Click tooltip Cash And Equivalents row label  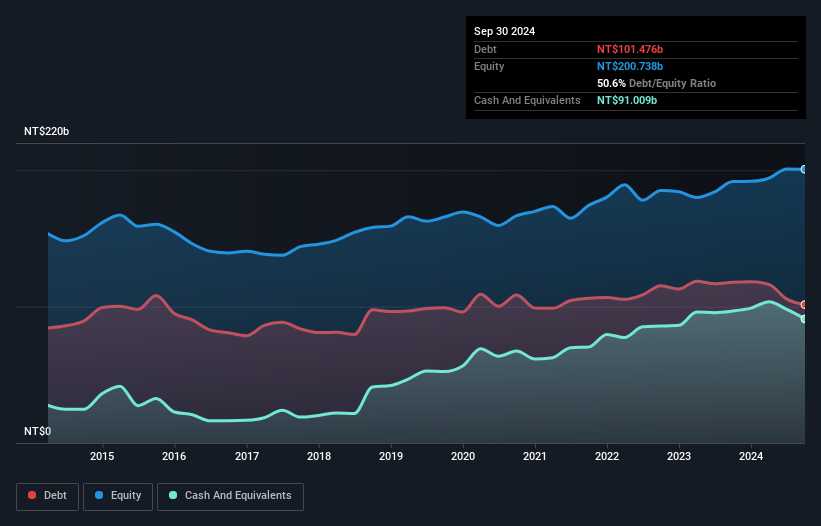(x=527, y=100)
